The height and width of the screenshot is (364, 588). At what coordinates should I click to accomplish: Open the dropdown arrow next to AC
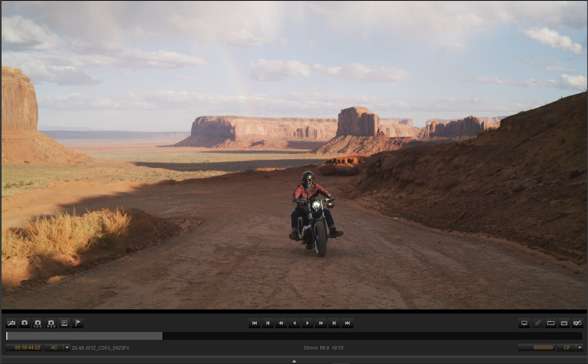tap(67, 347)
